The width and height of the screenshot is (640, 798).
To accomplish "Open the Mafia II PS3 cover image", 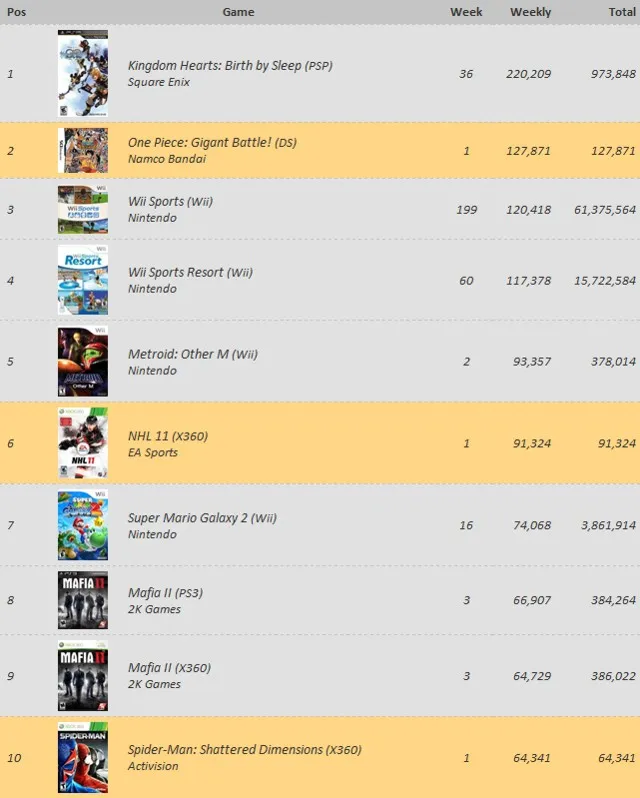I will point(83,600).
